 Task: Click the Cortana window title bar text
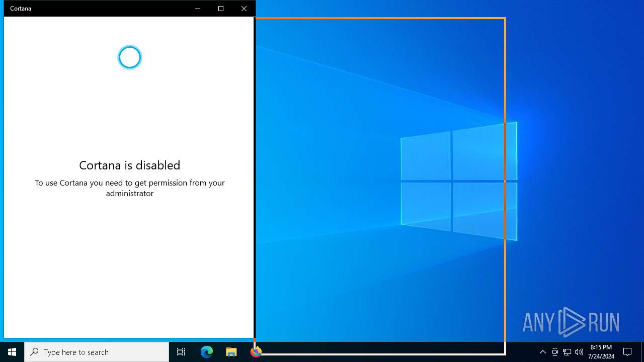pos(21,9)
